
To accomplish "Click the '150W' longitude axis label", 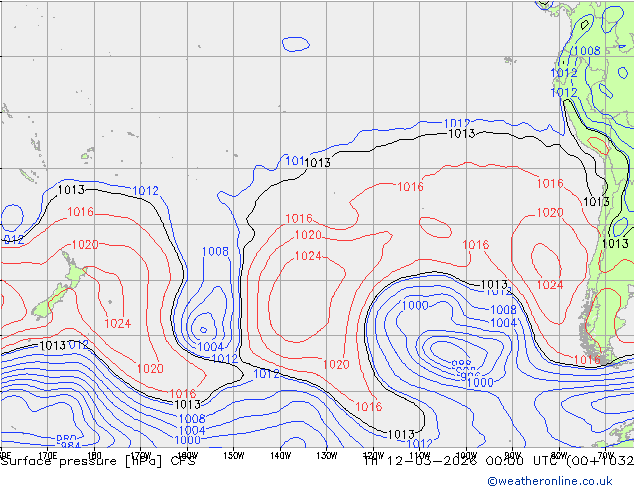I will pyautogui.click(x=234, y=456).
